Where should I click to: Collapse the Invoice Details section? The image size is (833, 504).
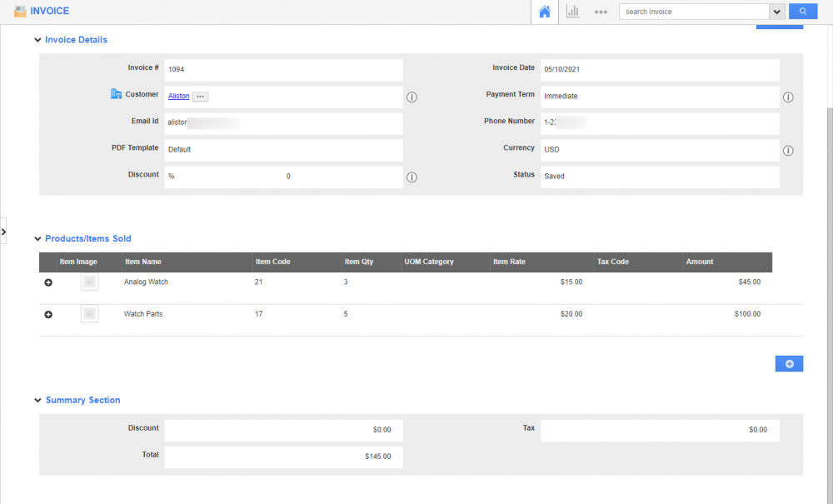click(37, 40)
